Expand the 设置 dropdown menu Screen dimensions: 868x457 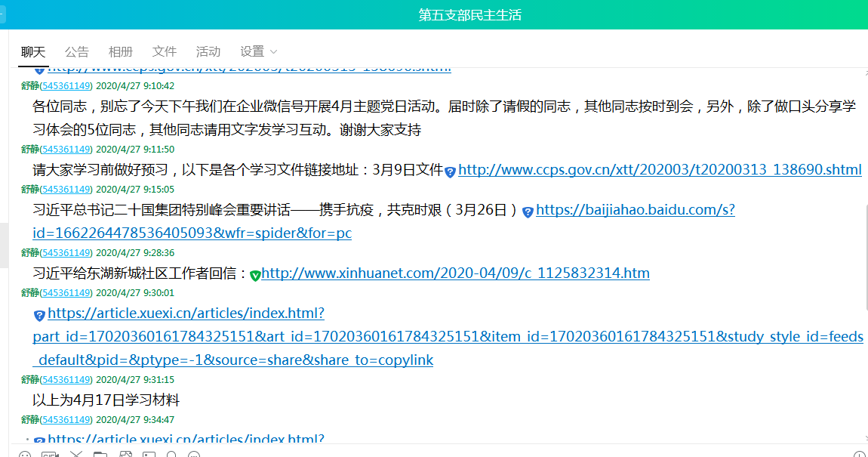(259, 51)
